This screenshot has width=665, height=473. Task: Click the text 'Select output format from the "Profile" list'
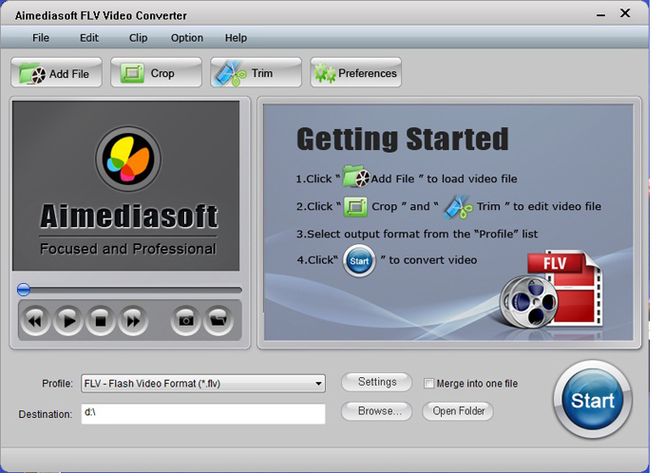[422, 234]
